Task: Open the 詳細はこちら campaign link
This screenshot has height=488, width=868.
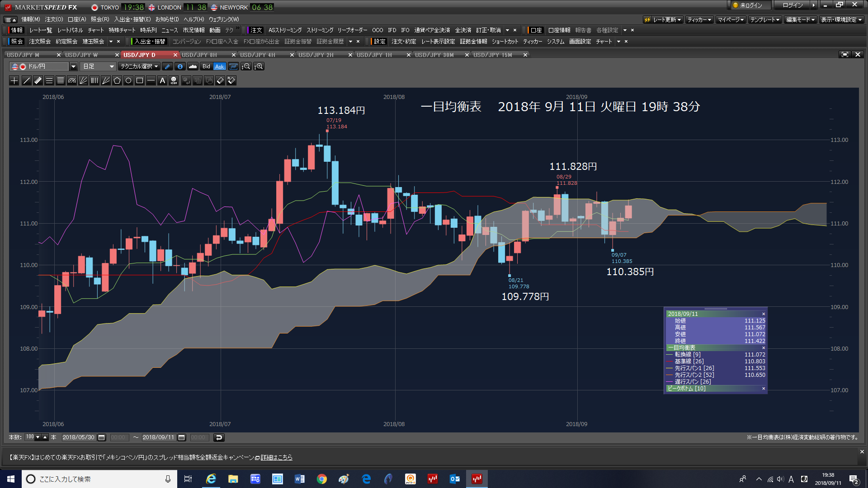Action: click(x=276, y=457)
